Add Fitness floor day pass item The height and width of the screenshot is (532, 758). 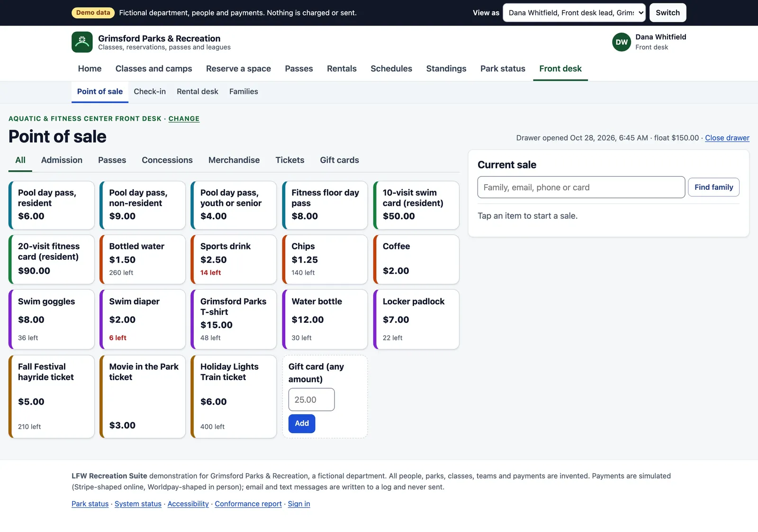[325, 205]
